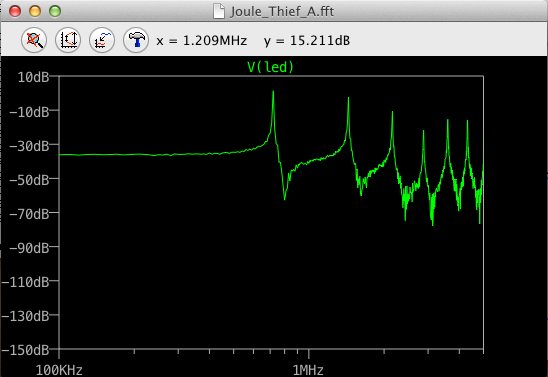Click the 1MHz horizontal axis label

(308, 370)
